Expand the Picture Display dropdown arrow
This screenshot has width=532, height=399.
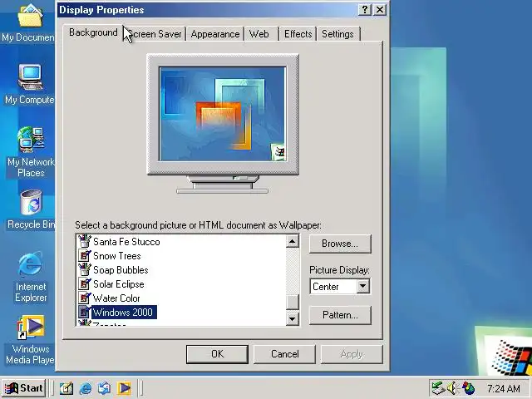click(x=362, y=286)
